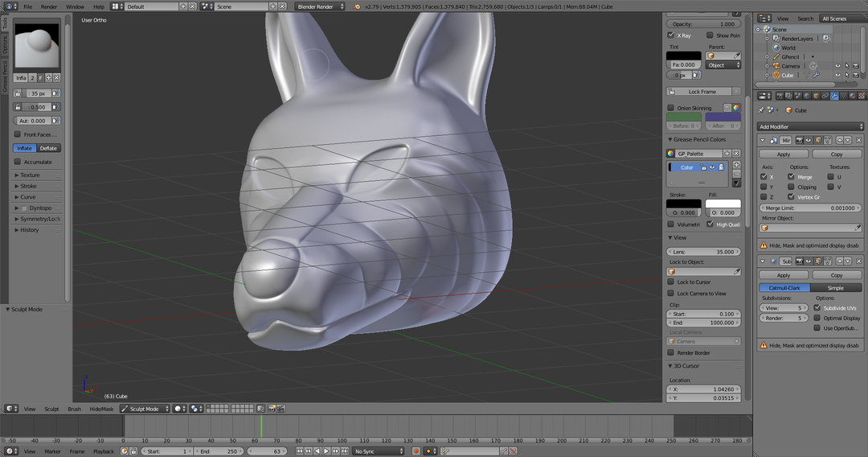Click the black Stroke color swatch
Screen dimensions: 868x457
pos(683,204)
